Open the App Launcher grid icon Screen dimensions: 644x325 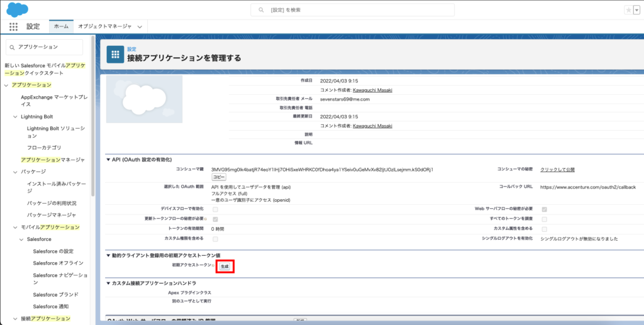pos(13,26)
